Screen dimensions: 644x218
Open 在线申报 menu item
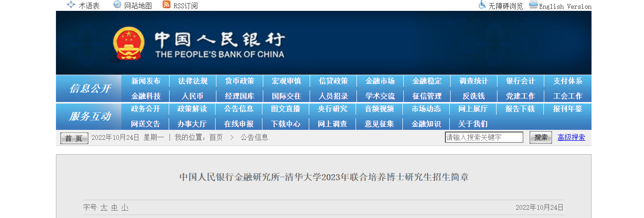click(239, 124)
